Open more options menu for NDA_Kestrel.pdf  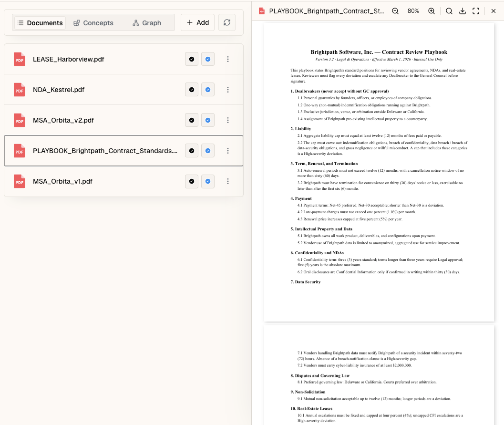point(228,90)
